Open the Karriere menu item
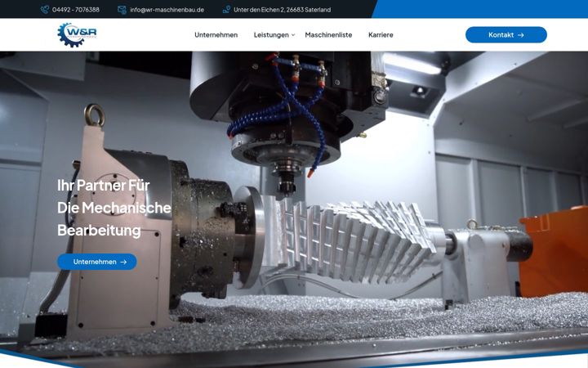Screen dimensions: 588x368 coord(381,35)
